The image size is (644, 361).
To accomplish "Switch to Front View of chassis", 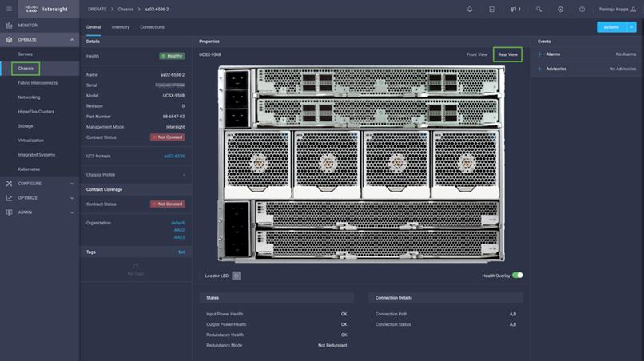I will pyautogui.click(x=477, y=54).
